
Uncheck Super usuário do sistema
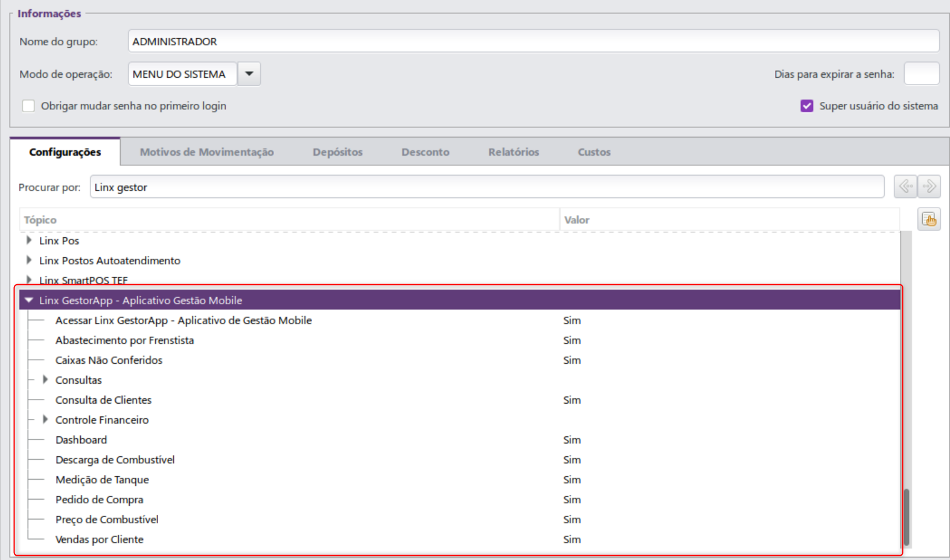806,106
